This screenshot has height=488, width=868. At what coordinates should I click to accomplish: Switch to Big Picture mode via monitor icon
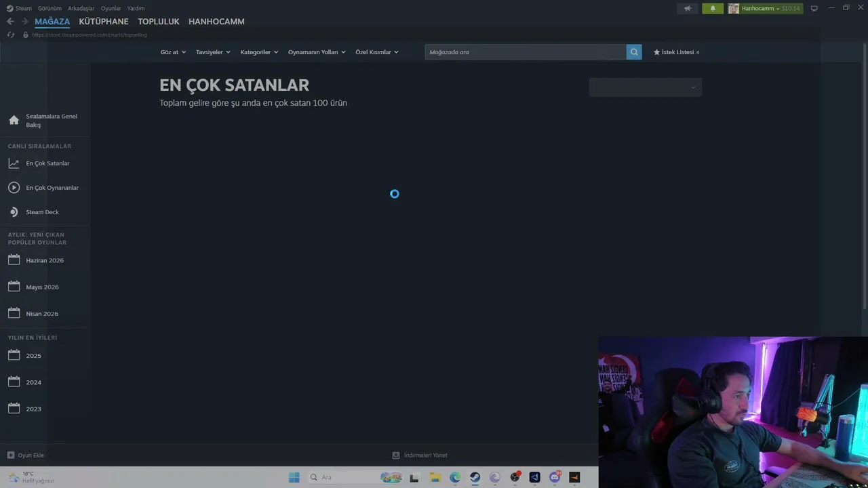[x=814, y=9]
